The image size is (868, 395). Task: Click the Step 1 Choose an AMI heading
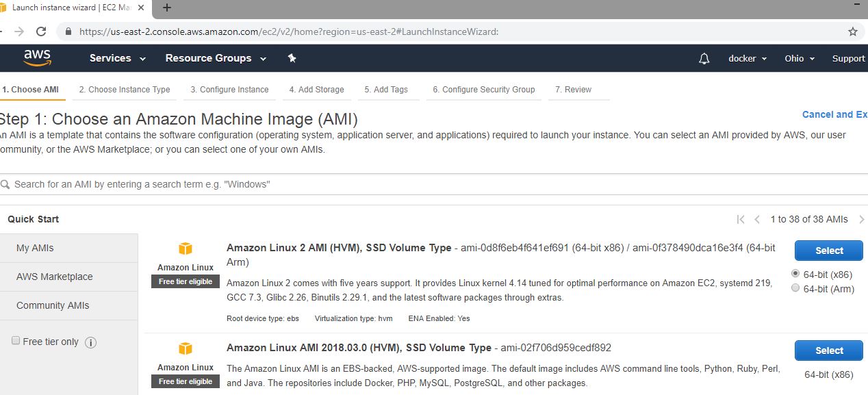pos(179,119)
